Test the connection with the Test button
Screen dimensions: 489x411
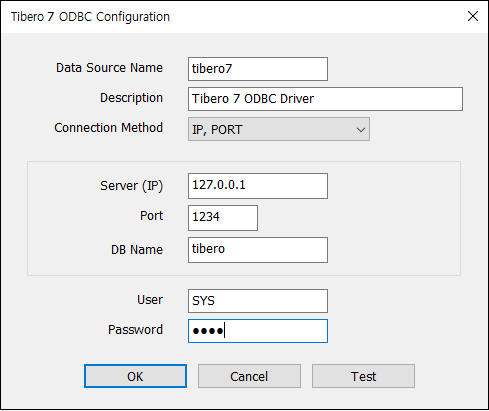(363, 376)
